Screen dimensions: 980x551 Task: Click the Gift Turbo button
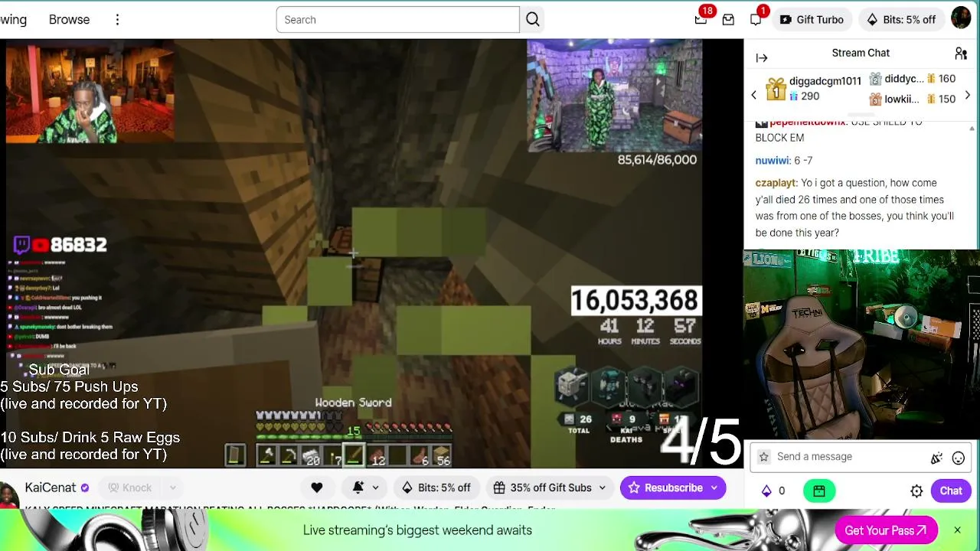click(x=812, y=20)
